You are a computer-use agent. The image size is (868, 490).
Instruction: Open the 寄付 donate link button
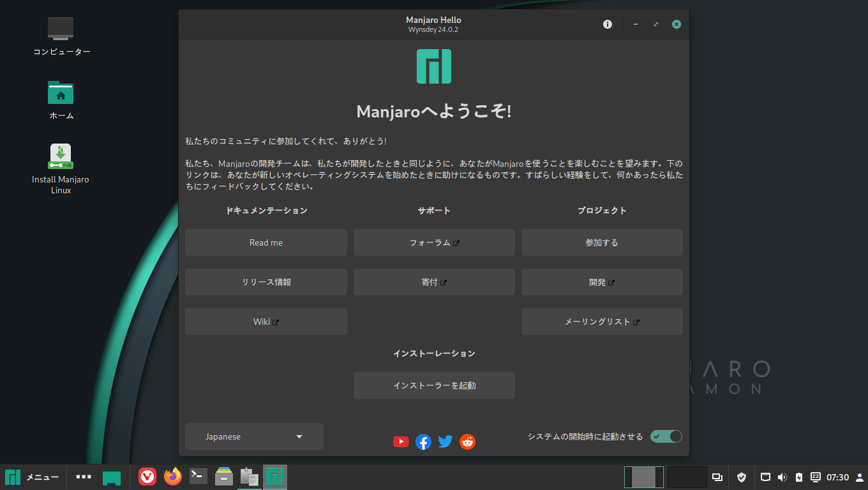point(434,282)
